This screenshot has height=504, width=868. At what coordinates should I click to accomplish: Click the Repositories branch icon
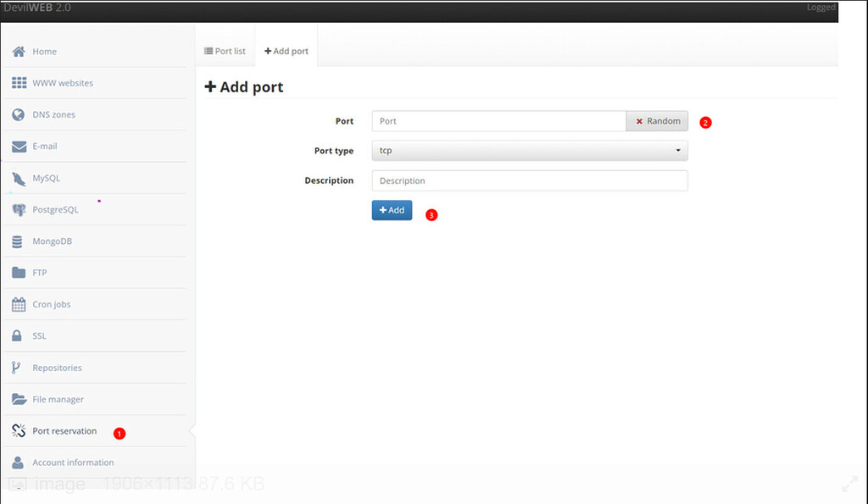click(x=16, y=368)
